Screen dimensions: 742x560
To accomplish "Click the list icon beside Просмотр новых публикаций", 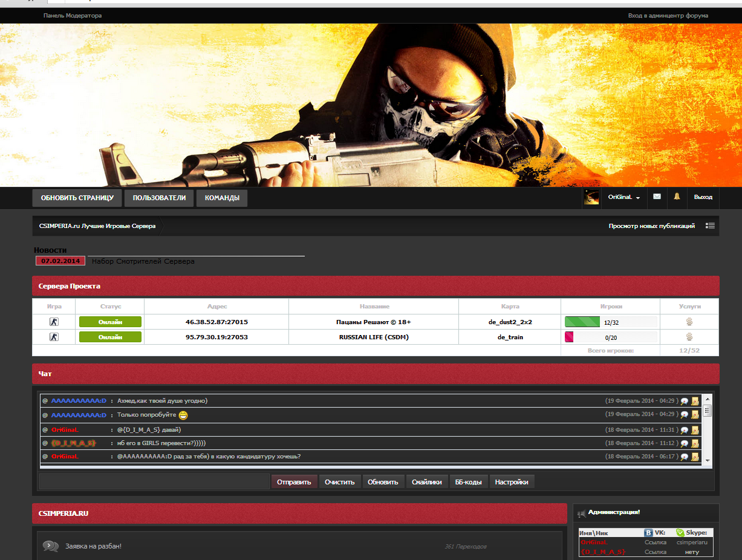I will 710,226.
